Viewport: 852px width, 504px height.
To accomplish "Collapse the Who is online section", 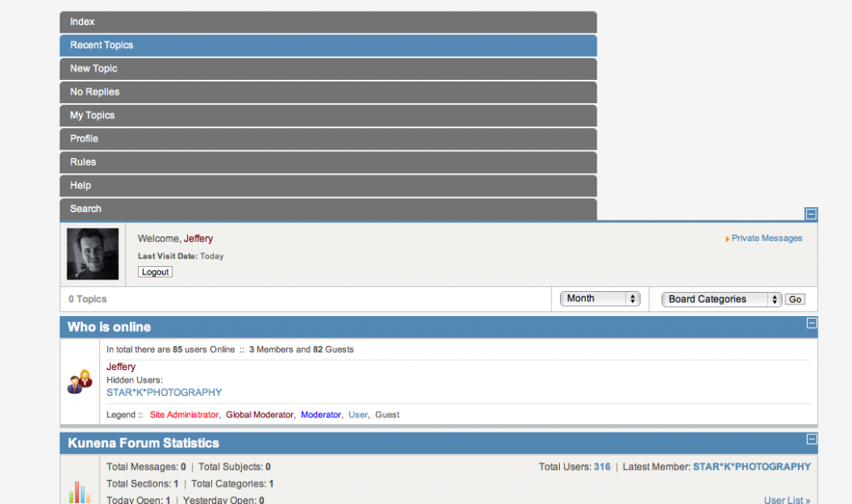I will pyautogui.click(x=811, y=324).
